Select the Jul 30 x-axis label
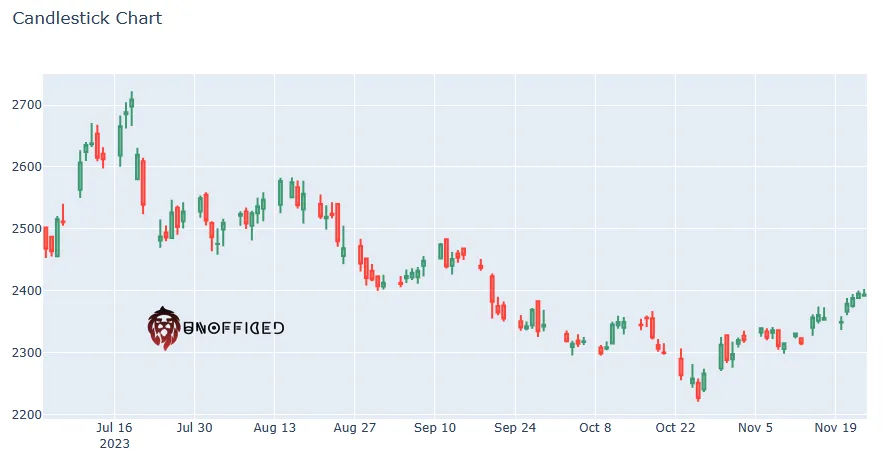This screenshot has height=458, width=883. [194, 428]
